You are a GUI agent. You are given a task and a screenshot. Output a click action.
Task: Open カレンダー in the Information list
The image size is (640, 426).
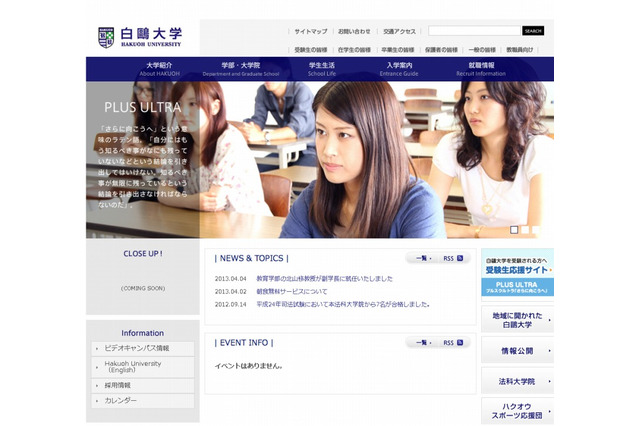click(143, 401)
